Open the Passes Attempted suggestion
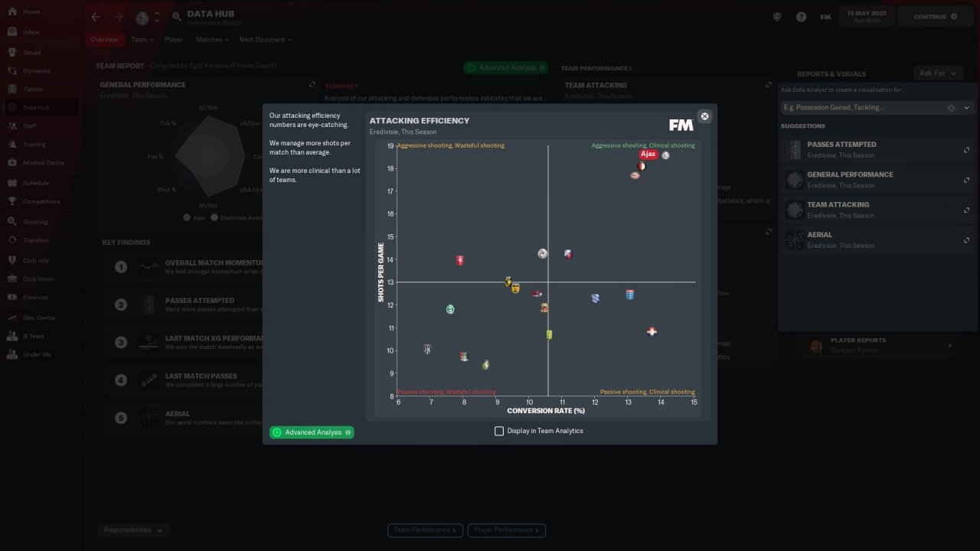The width and height of the screenshot is (980, 551). coord(877,149)
